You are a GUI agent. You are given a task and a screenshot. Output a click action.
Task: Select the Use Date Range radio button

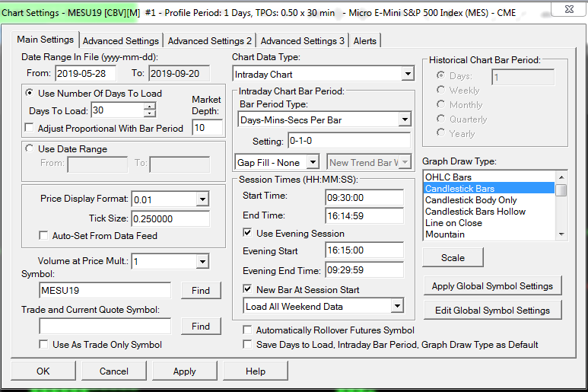[29, 148]
